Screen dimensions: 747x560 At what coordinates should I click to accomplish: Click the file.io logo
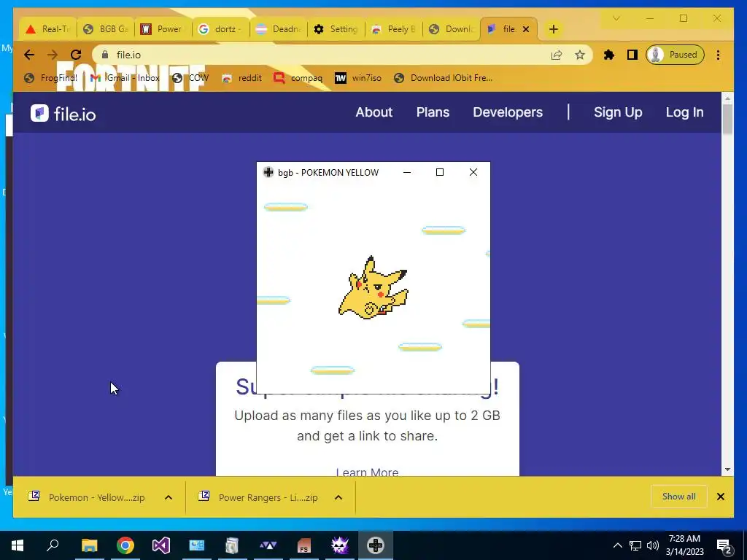point(63,114)
